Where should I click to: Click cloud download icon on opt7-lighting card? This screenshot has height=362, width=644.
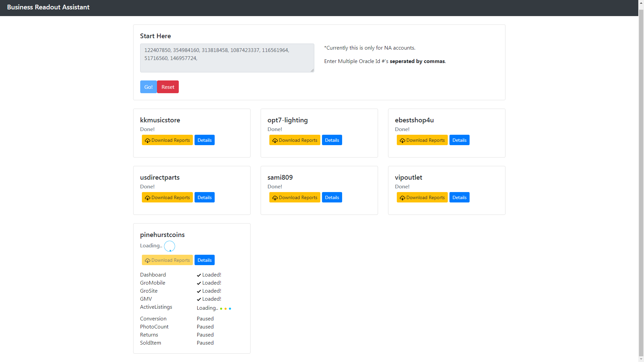point(275,140)
